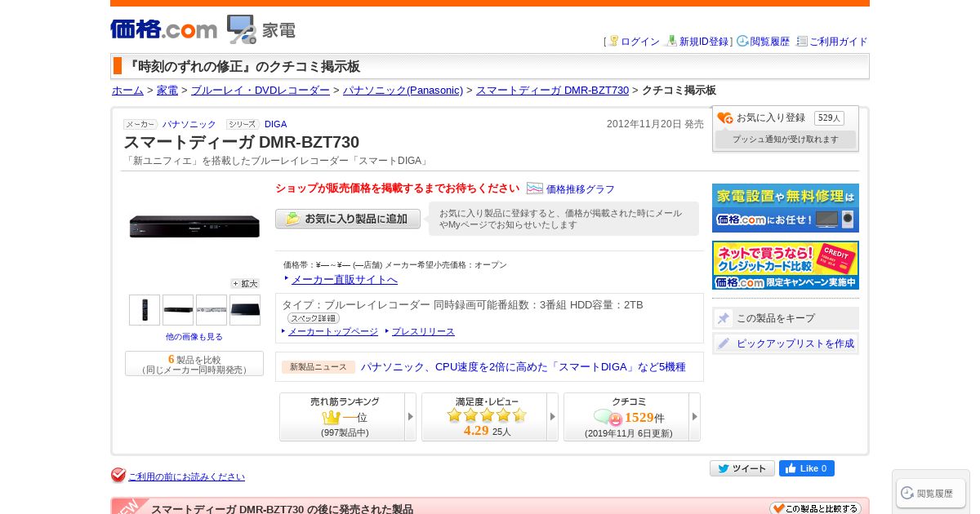Click 6製品を比較 compare button
The height and width of the screenshot is (514, 980).
194,364
